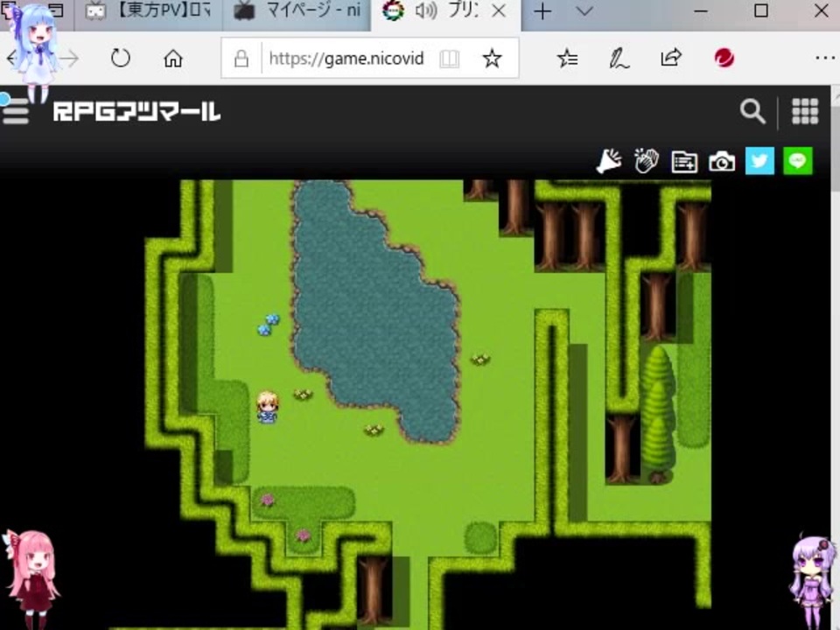This screenshot has width=840, height=630.
Task: Add page to favorites star
Action: pos(492,58)
